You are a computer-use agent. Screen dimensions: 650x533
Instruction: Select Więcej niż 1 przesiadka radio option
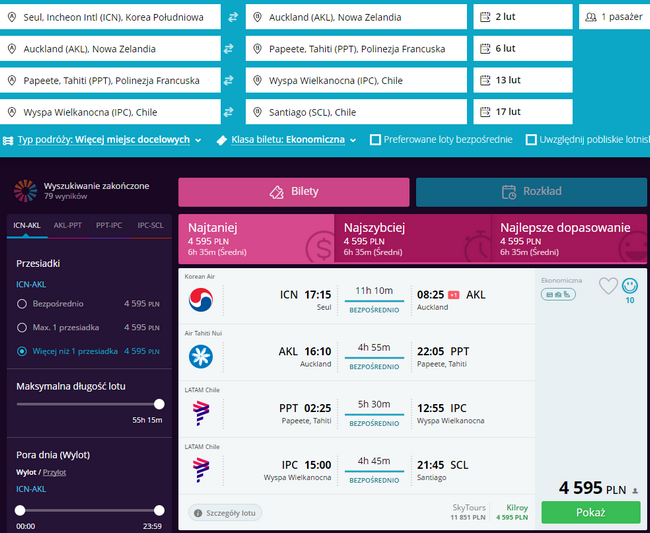coord(22,351)
